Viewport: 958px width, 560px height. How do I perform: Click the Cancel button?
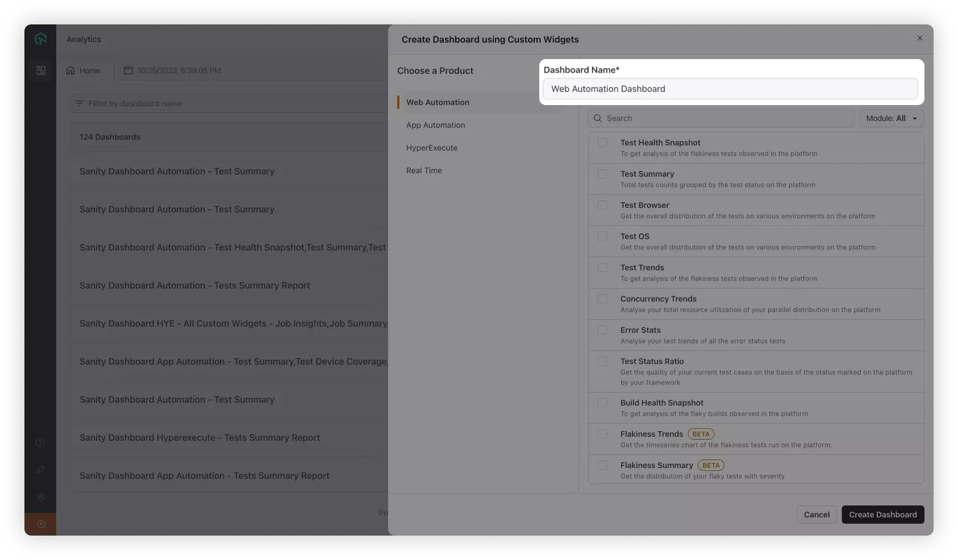pos(817,515)
